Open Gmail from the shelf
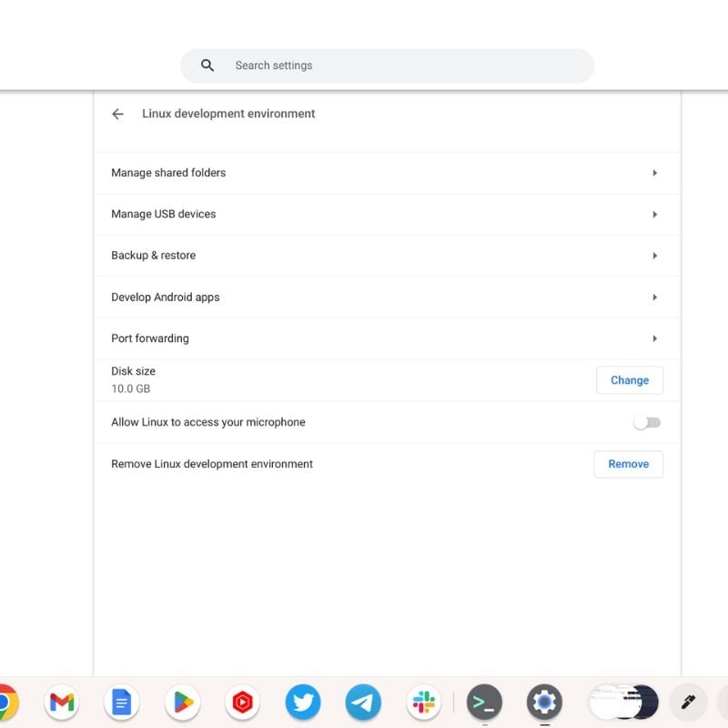Screen dimensions: 728x728 (62, 702)
